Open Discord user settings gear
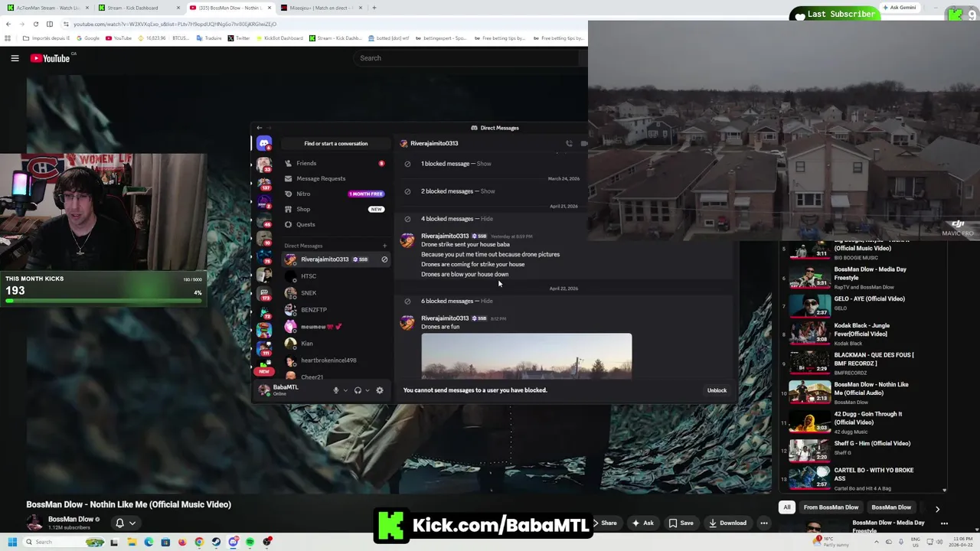 pyautogui.click(x=380, y=390)
